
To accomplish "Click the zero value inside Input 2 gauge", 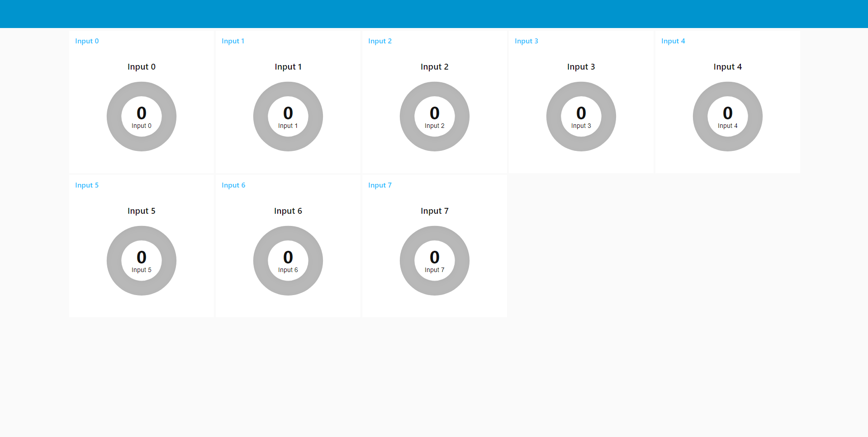I will [434, 113].
